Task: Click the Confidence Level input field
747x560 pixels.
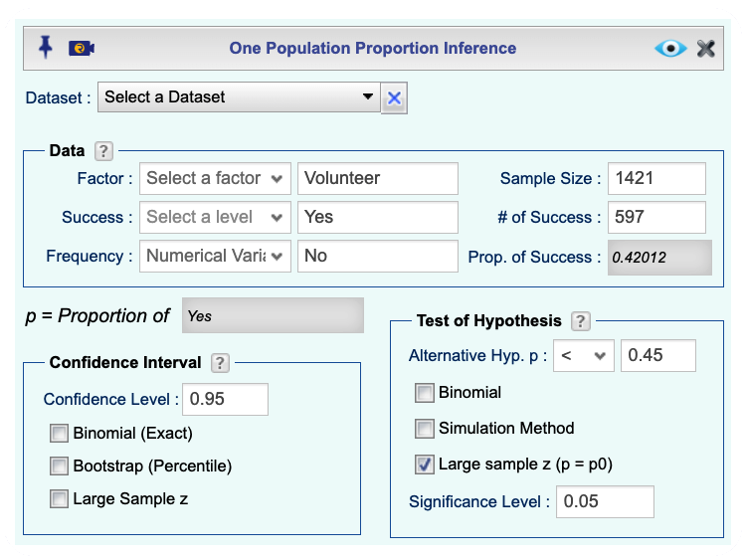Action: [225, 399]
